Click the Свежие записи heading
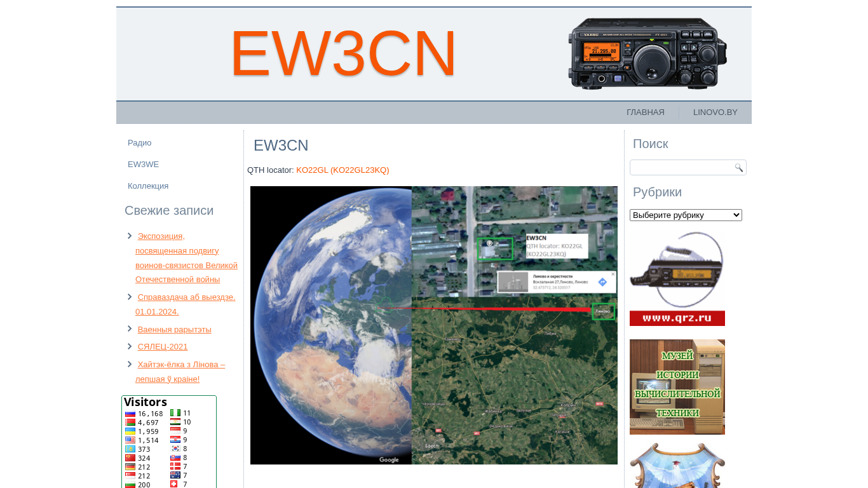The height and width of the screenshot is (488, 868). click(x=169, y=211)
